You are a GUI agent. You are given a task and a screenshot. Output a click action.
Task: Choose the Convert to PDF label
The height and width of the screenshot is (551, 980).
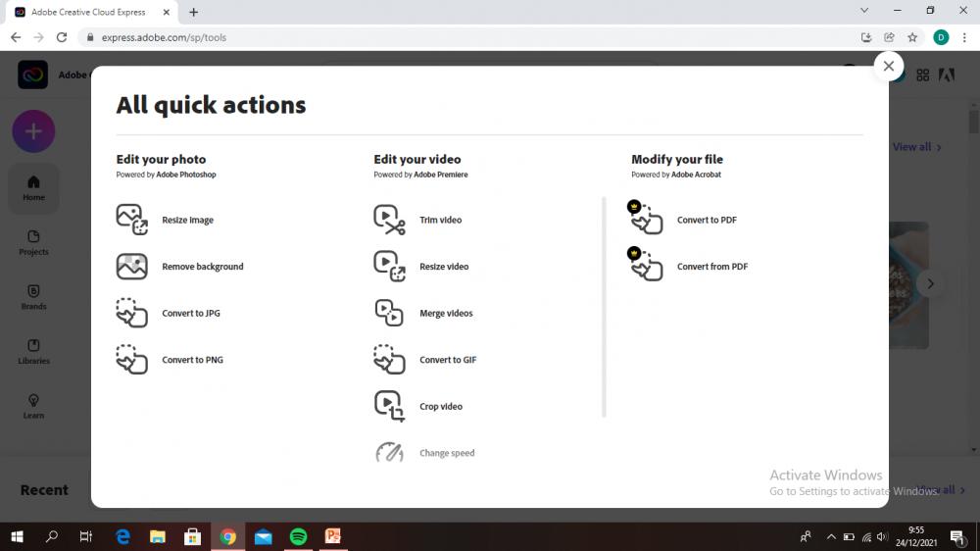707,220
